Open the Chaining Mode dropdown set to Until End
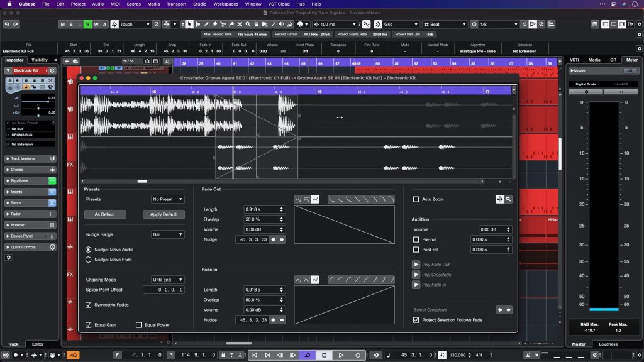644x362 pixels. [x=167, y=280]
